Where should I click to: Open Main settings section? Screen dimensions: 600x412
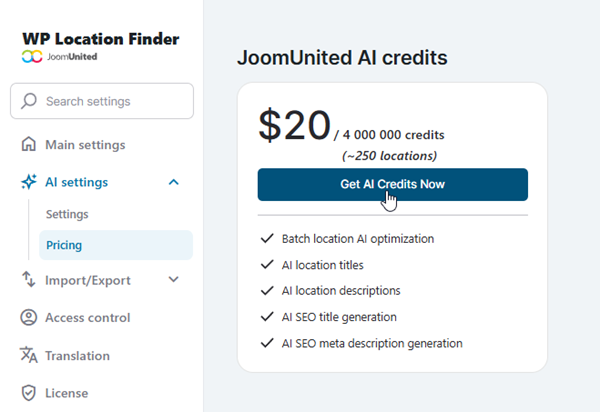[85, 145]
